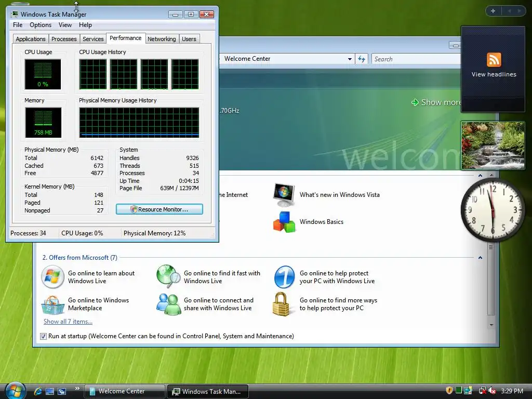The image size is (532, 399).
Task: Click What's new in Windows Vista text
Action: (x=339, y=195)
